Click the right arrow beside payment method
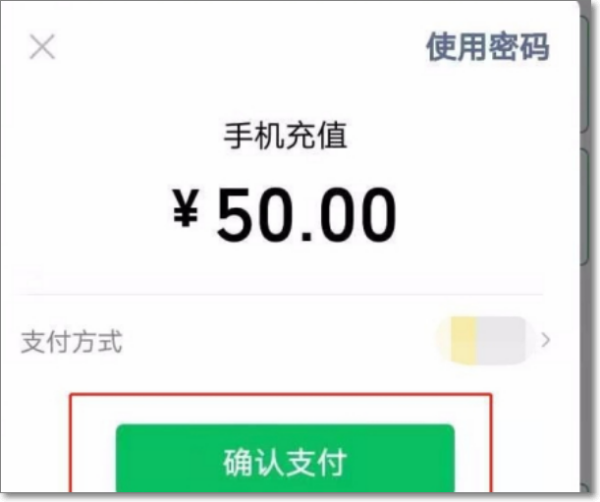This screenshot has height=502, width=600. [546, 340]
